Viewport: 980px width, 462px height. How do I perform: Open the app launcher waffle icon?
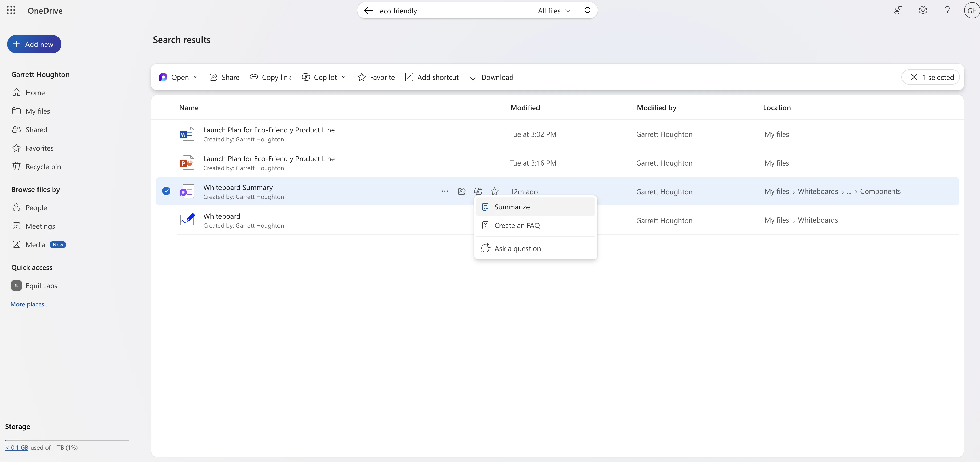tap(11, 11)
